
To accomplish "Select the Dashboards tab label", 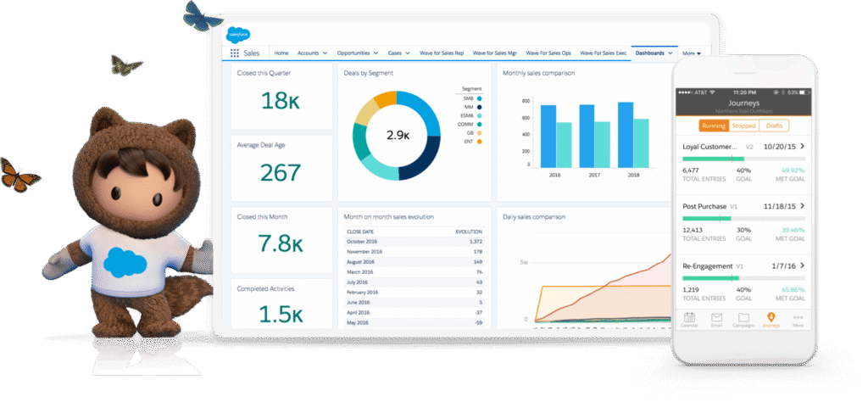I will 649,53.
